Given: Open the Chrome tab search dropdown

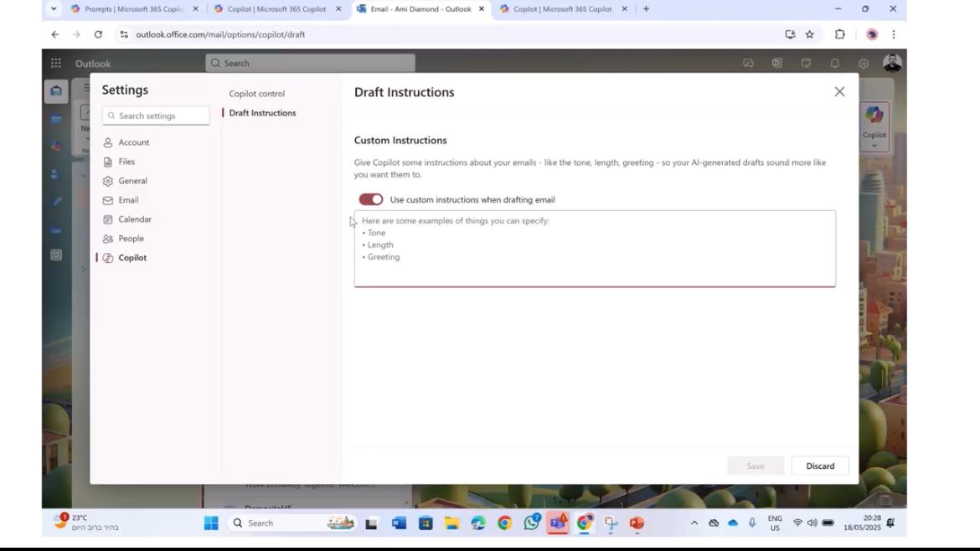Looking at the screenshot, I should click(x=54, y=8).
